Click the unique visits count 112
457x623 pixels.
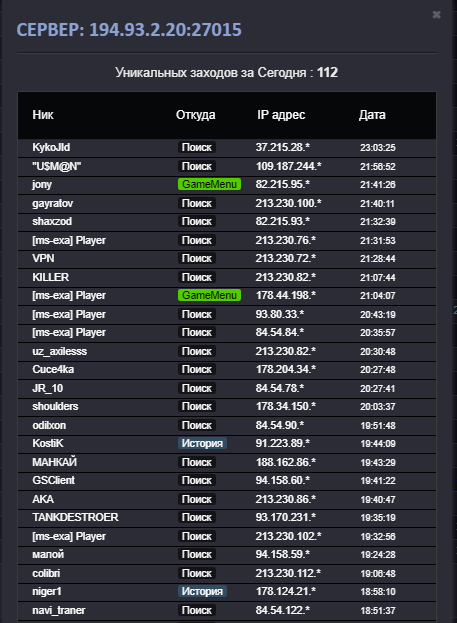(x=327, y=73)
